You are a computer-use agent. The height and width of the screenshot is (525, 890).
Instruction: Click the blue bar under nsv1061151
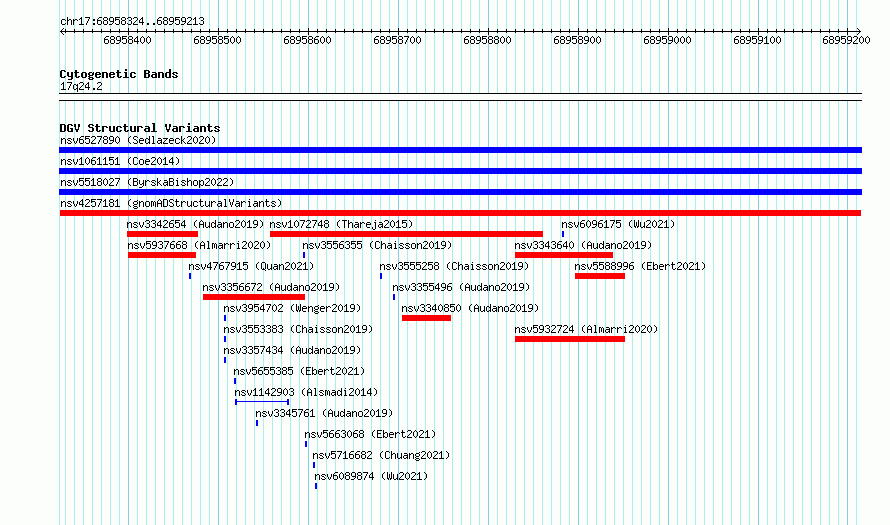click(x=460, y=171)
